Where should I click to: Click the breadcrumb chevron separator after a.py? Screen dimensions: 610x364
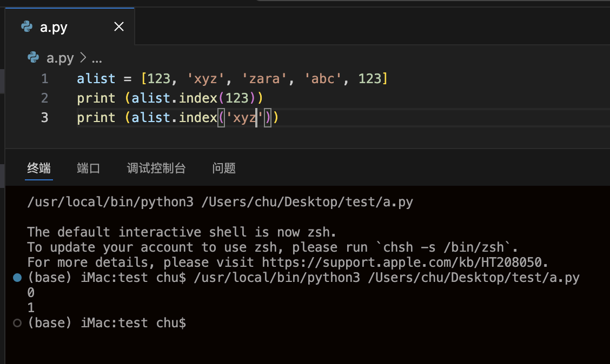click(83, 58)
